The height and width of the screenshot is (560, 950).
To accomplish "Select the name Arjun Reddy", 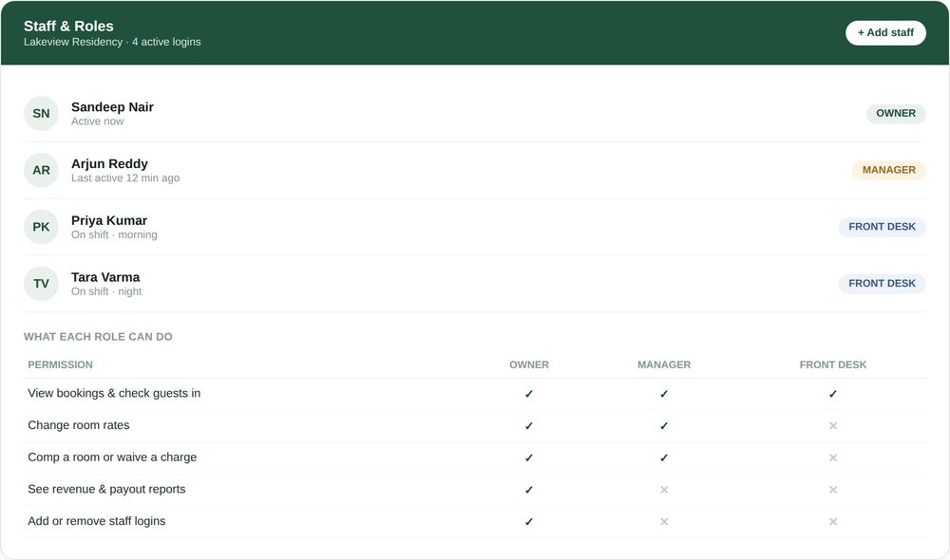I will (109, 164).
